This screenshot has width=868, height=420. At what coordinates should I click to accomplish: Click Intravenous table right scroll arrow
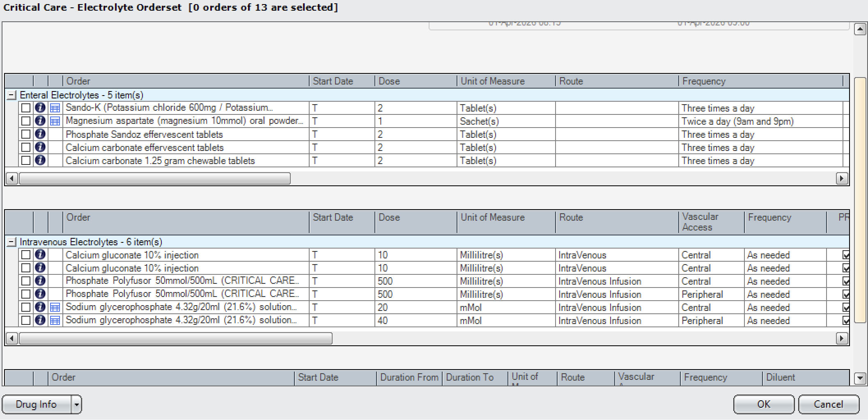(842, 338)
